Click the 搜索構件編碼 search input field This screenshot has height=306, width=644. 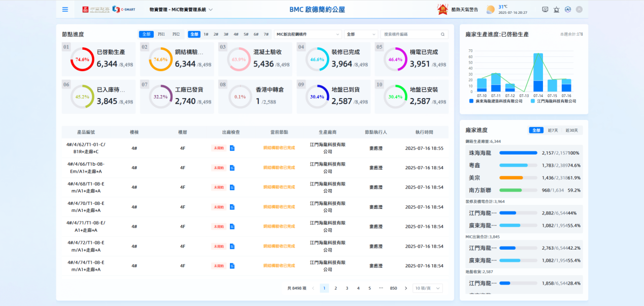(x=410, y=35)
